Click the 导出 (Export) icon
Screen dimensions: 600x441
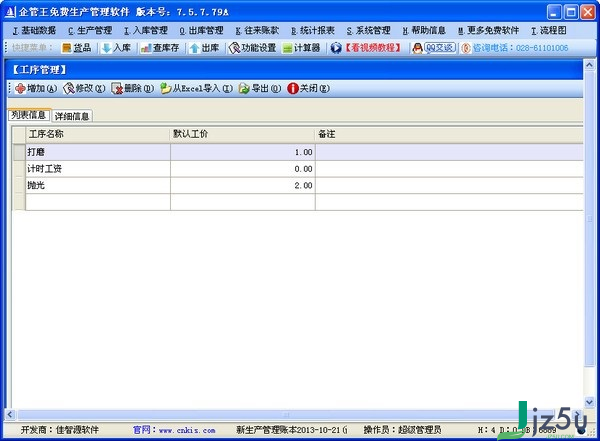244,88
